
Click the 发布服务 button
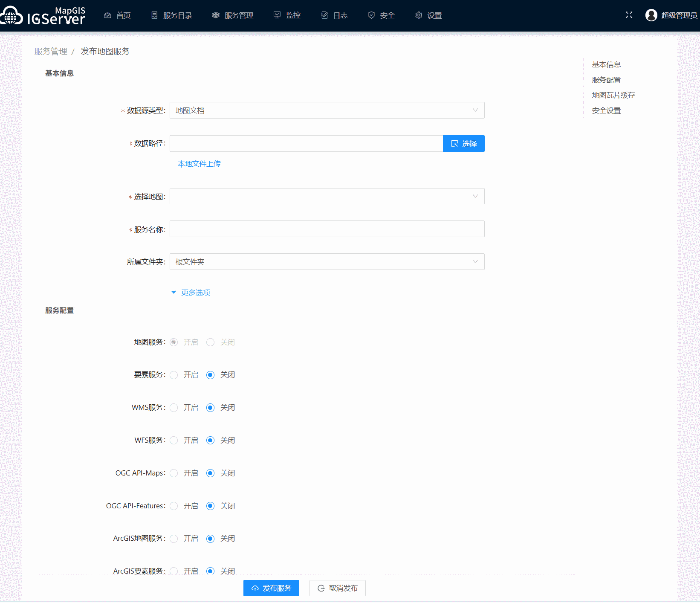(271, 588)
